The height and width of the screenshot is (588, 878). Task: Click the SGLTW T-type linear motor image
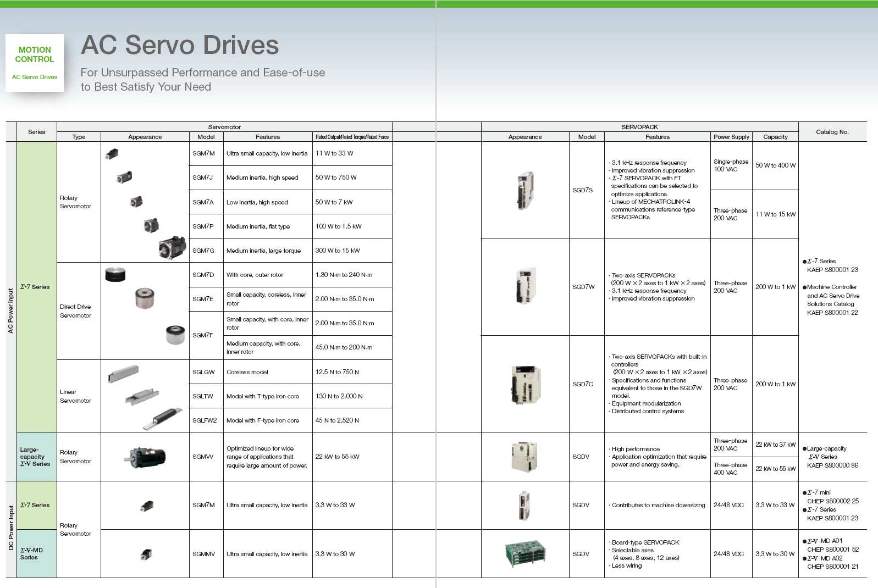coord(142,397)
